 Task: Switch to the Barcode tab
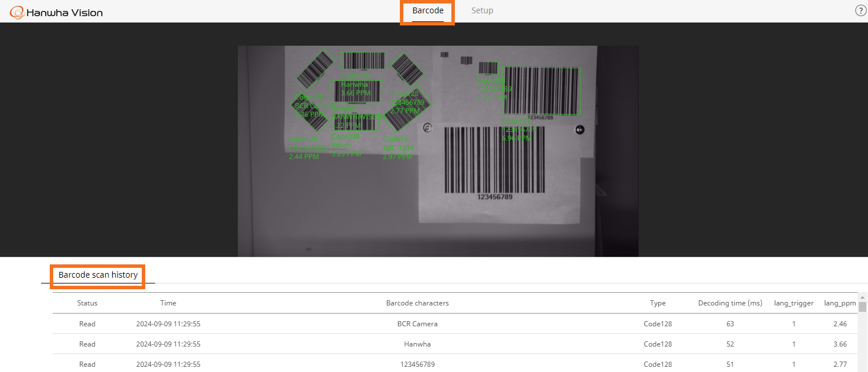coord(428,10)
